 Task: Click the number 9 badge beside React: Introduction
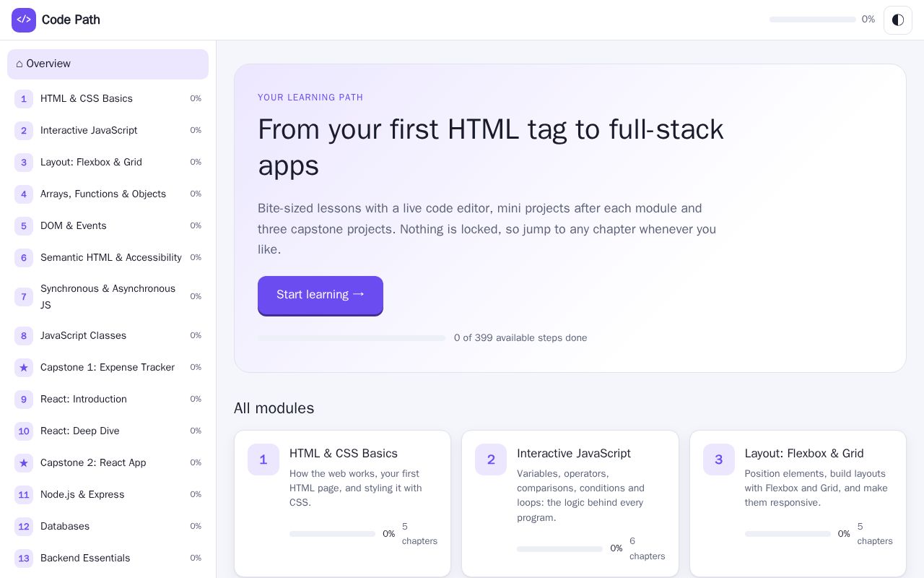click(x=24, y=400)
